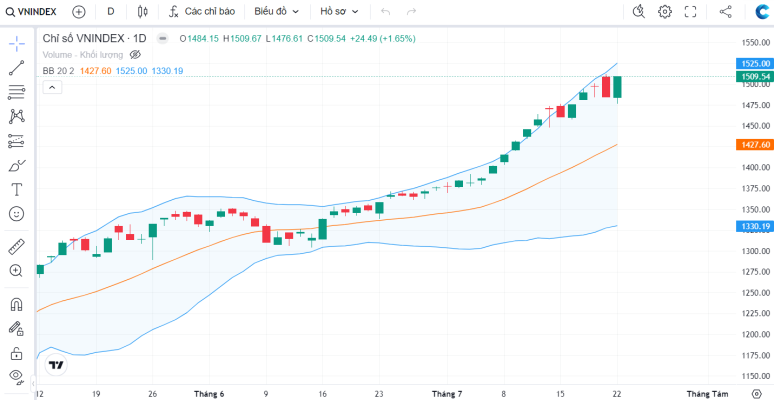Click the blue C logo icon
The width and height of the screenshot is (774, 400).
763,12
